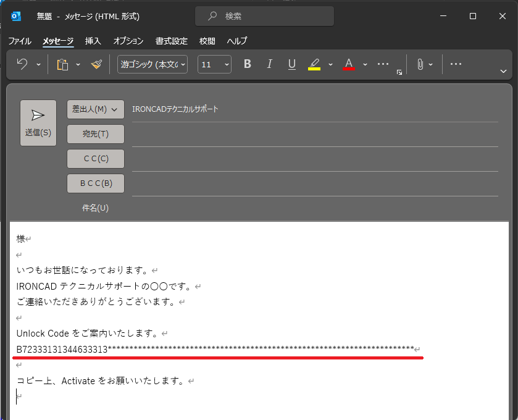Open the font name combo box
The image size is (518, 420).
[152, 64]
